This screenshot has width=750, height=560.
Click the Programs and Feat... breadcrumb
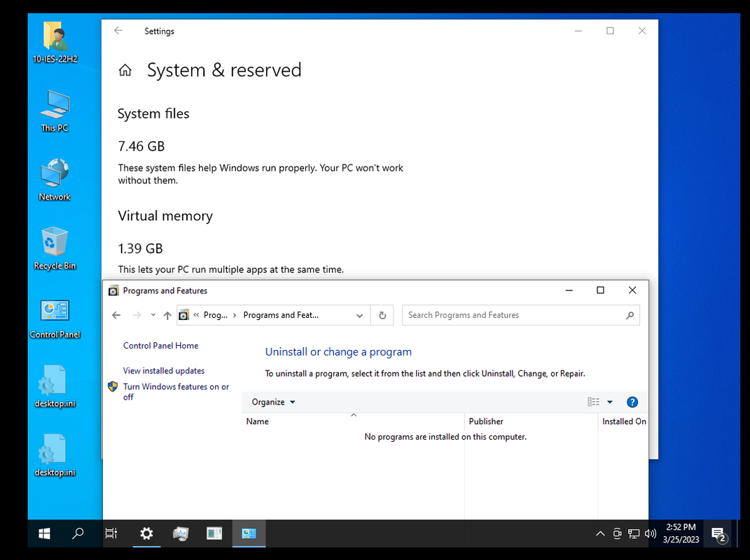tap(281, 315)
